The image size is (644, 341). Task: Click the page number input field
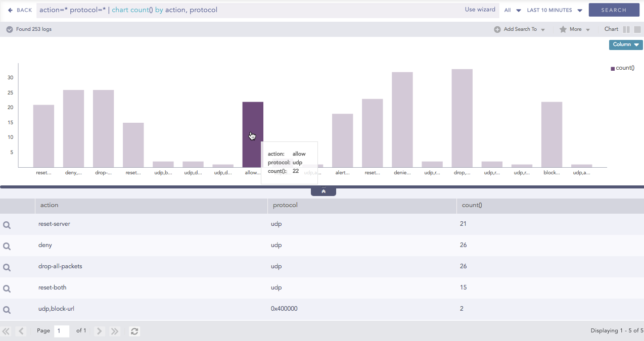pyautogui.click(x=62, y=331)
